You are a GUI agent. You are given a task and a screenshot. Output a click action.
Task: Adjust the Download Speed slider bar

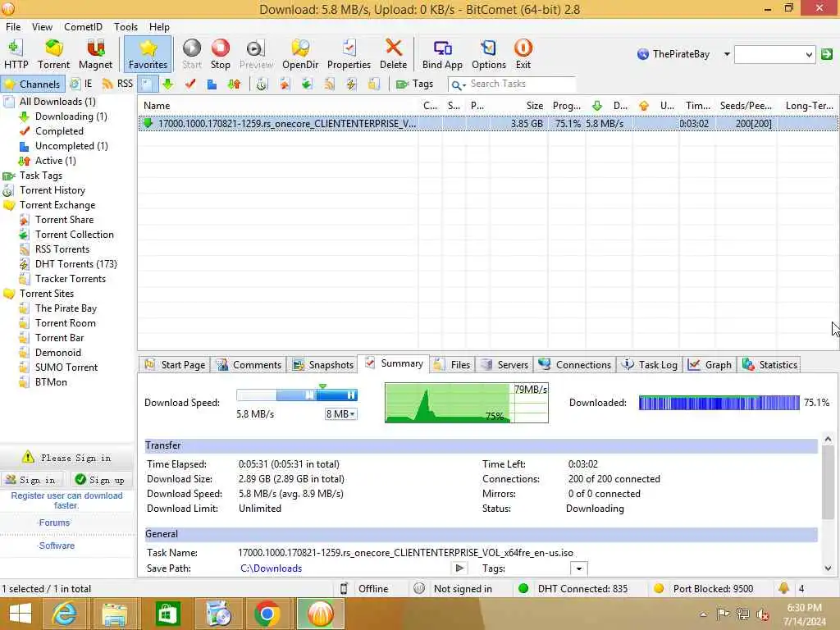(x=297, y=395)
